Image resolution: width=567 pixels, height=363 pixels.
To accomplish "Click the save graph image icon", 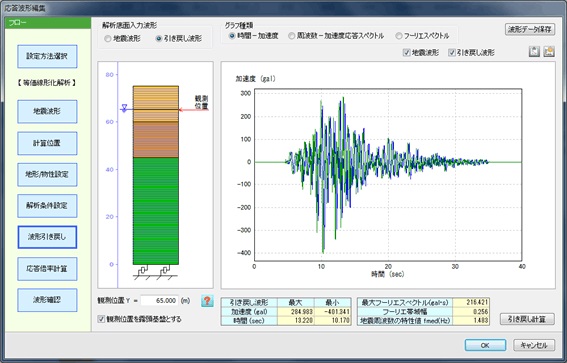I will click(x=549, y=52).
